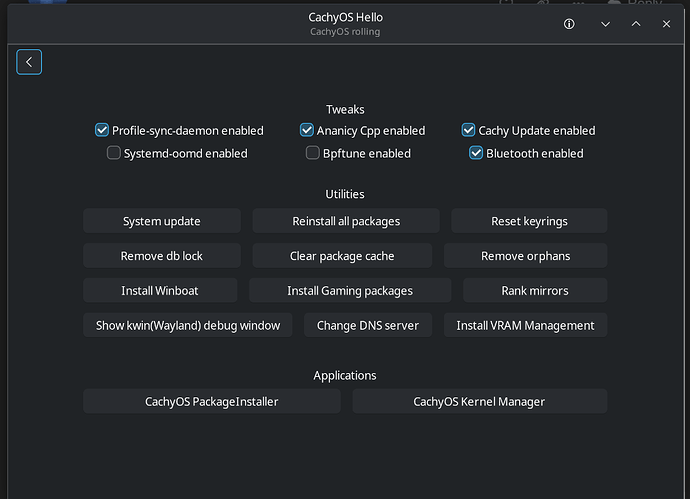Minimize window with the down chevron
This screenshot has width=690, height=499.
606,24
